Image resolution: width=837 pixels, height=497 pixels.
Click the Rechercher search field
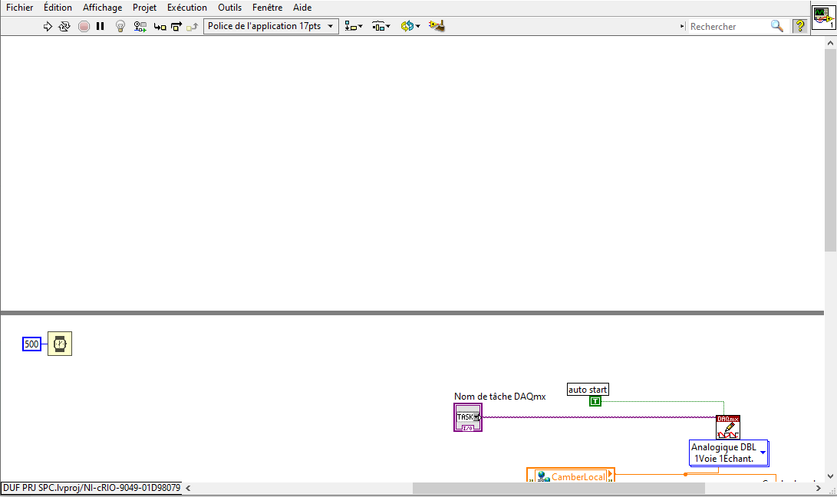(x=728, y=26)
